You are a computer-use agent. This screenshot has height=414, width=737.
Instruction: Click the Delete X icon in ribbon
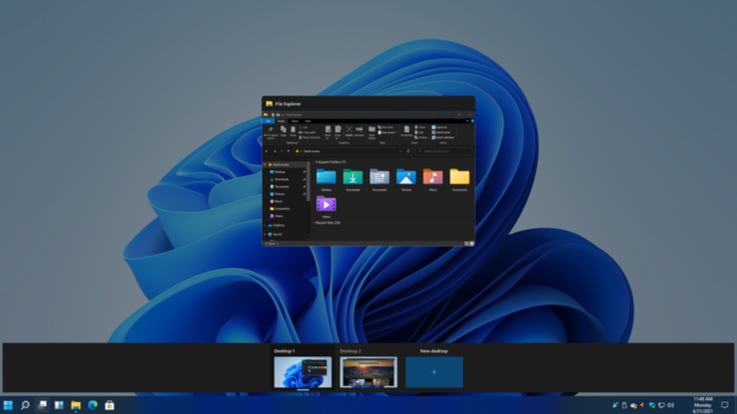click(x=349, y=131)
